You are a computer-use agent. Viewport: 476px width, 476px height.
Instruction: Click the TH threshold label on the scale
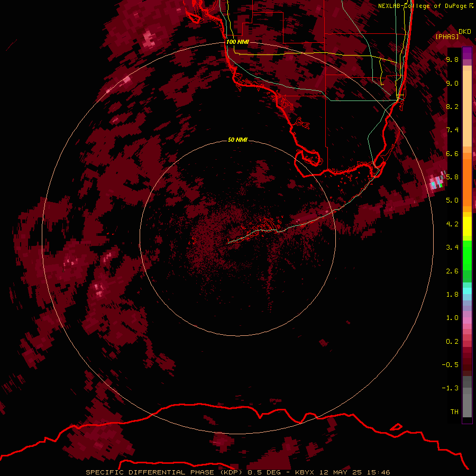454,412
